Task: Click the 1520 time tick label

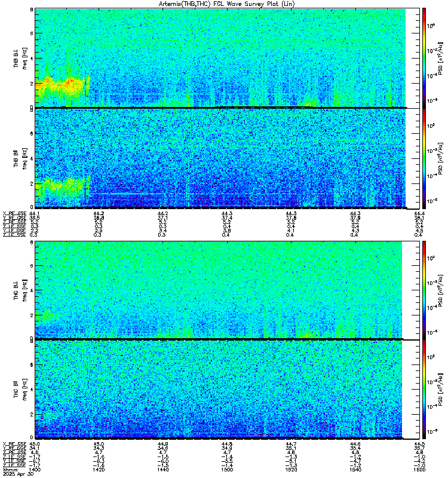Action: tap(291, 470)
